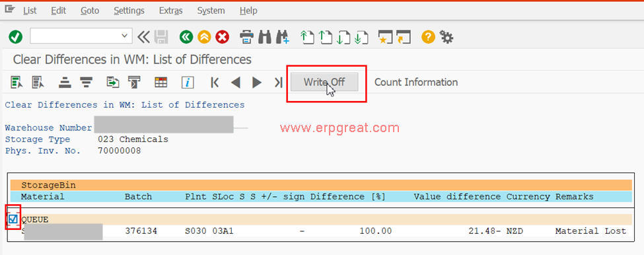Click the yellow Exit up-arrow icon
The height and width of the screenshot is (255, 644).
[204, 38]
